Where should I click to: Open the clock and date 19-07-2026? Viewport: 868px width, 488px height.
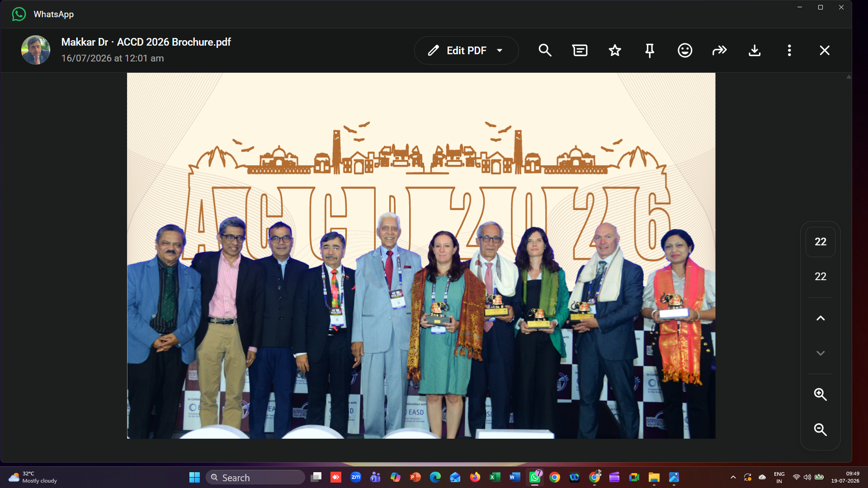[x=845, y=477]
